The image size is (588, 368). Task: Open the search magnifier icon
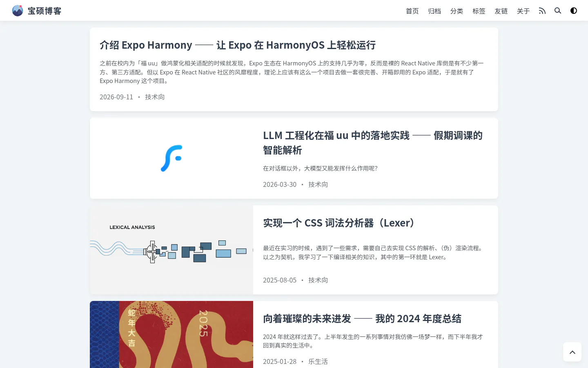[558, 11]
